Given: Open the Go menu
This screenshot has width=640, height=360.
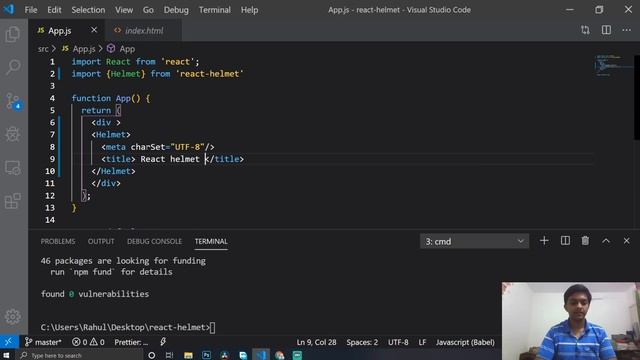Looking at the screenshot, I should [x=148, y=10].
